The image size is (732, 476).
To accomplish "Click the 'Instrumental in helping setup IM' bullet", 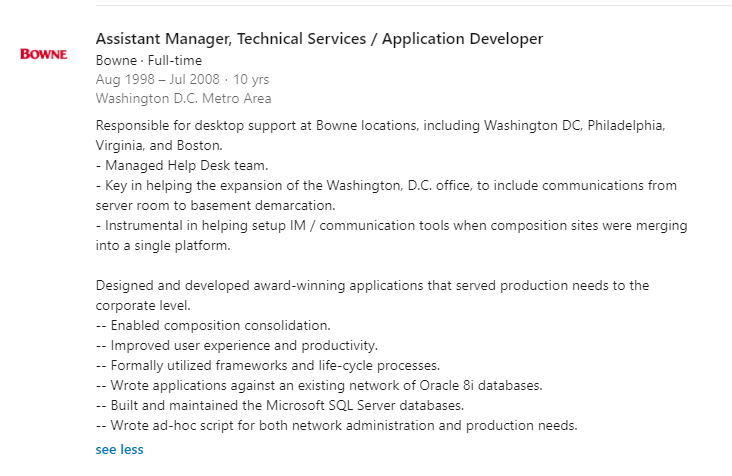I will point(392,226).
